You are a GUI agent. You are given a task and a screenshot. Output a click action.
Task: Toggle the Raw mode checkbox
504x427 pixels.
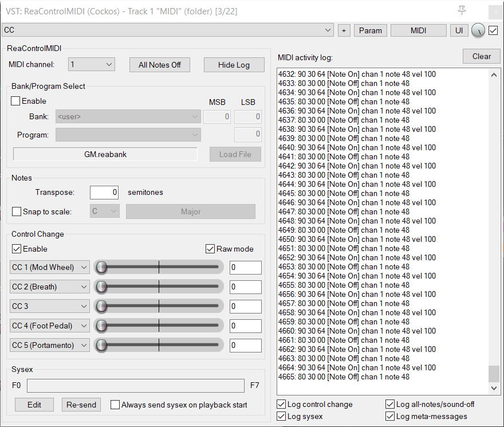click(x=210, y=249)
